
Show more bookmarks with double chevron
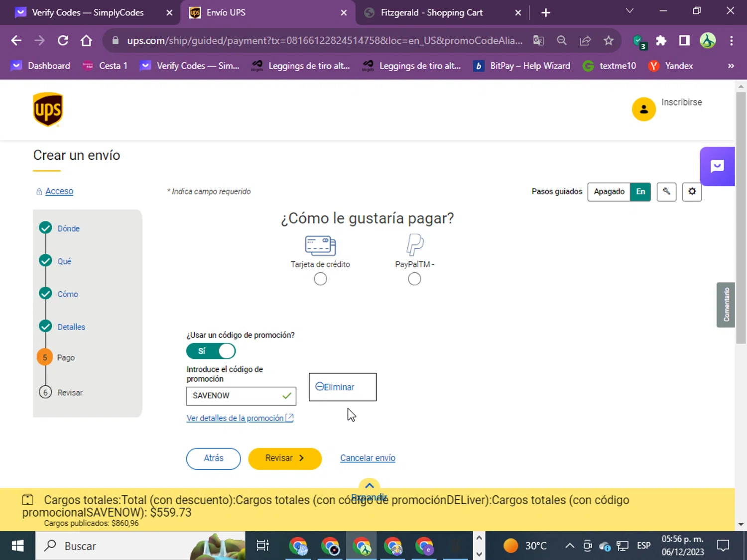pyautogui.click(x=731, y=66)
